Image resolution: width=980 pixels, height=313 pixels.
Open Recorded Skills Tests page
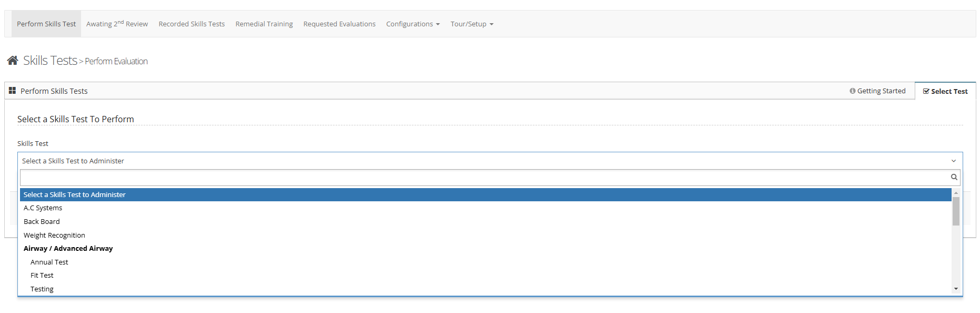tap(192, 24)
